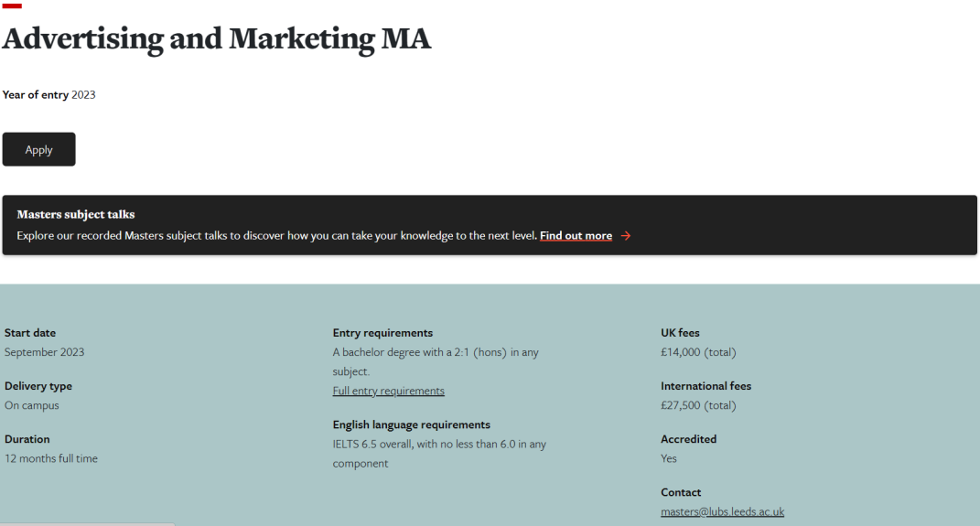Click the Year of entry 2023 text

(x=49, y=94)
